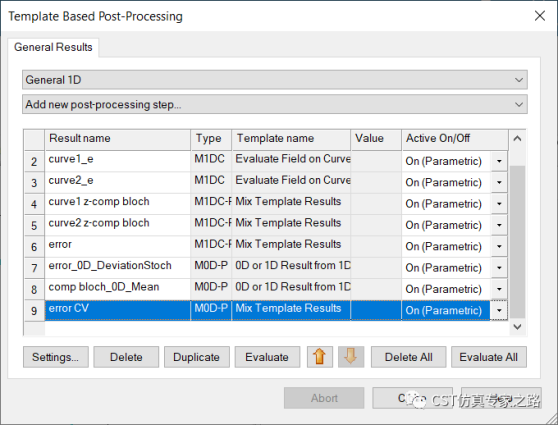
Task: Open Active dropdown for error CV row
Action: point(499,311)
